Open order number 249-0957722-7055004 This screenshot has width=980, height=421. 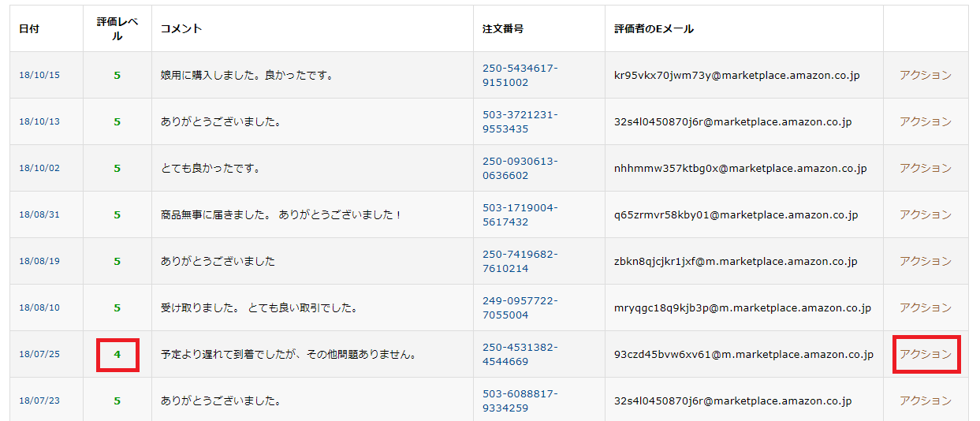pos(520,307)
